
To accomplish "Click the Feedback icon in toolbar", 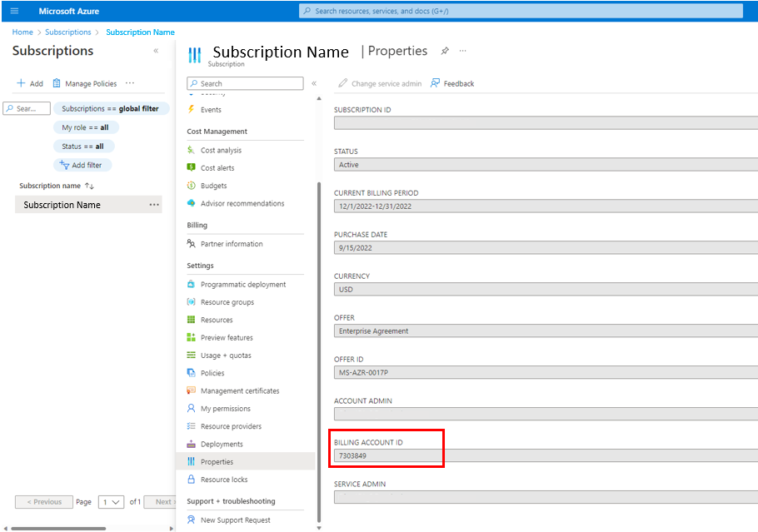I will (x=436, y=83).
